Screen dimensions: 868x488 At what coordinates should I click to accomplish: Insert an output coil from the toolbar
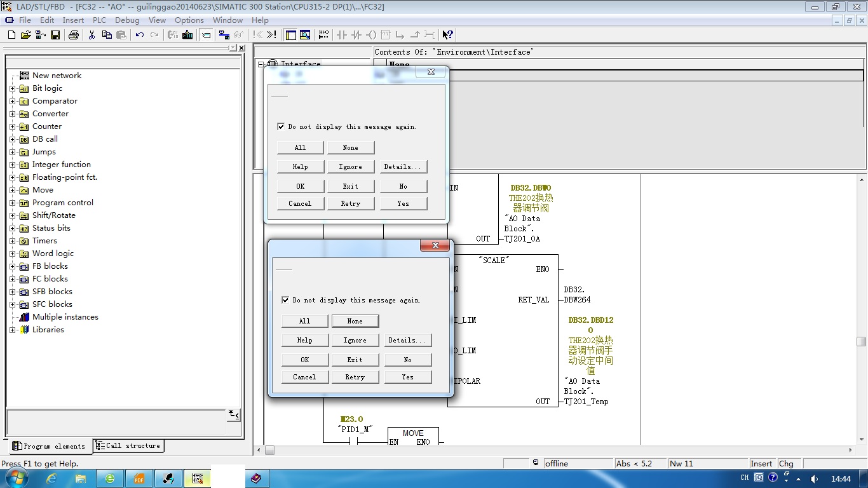point(372,35)
